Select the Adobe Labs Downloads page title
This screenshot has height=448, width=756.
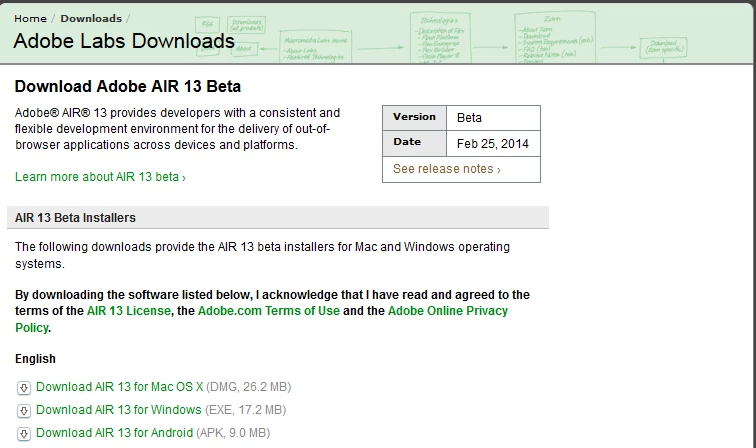124,41
